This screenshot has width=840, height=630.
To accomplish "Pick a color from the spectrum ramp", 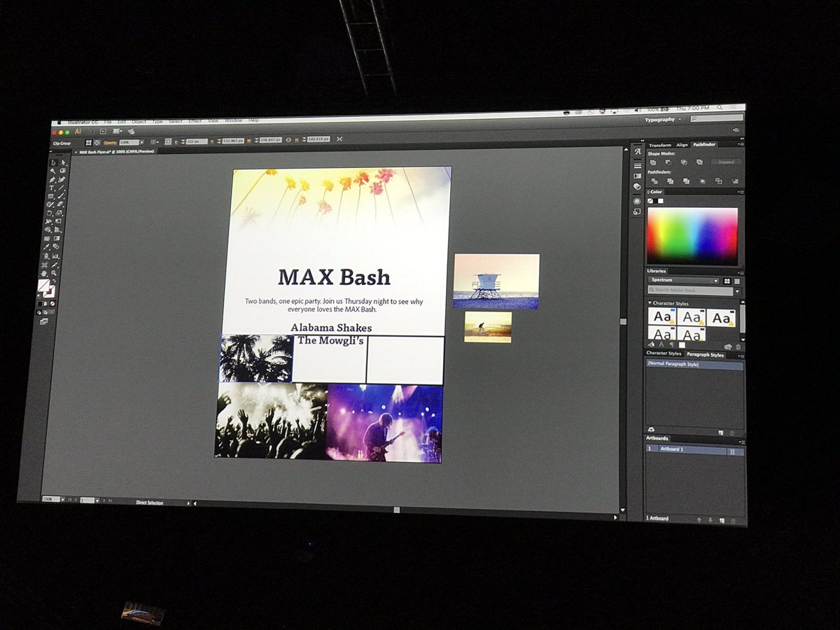I will [692, 235].
